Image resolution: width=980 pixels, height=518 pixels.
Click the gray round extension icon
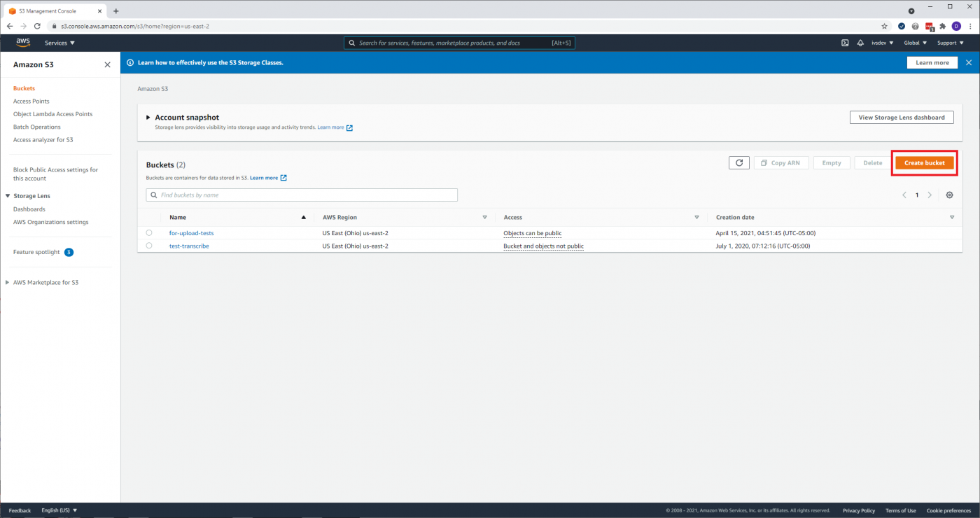tap(916, 26)
